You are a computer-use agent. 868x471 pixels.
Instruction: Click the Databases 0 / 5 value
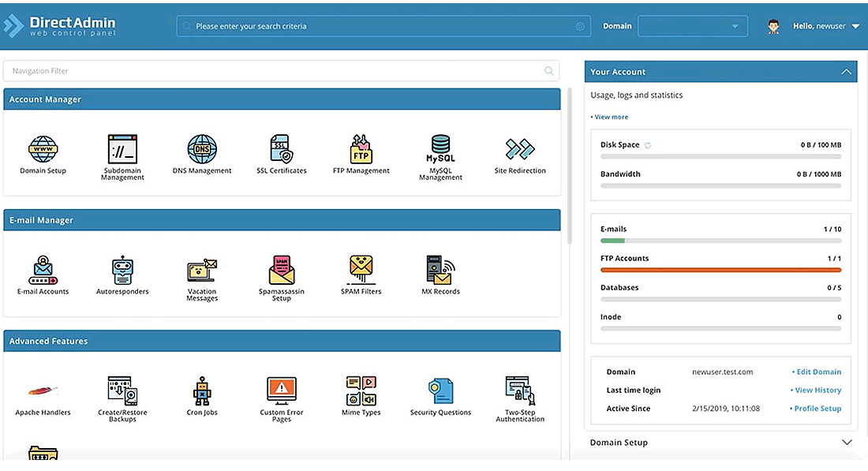tap(834, 288)
